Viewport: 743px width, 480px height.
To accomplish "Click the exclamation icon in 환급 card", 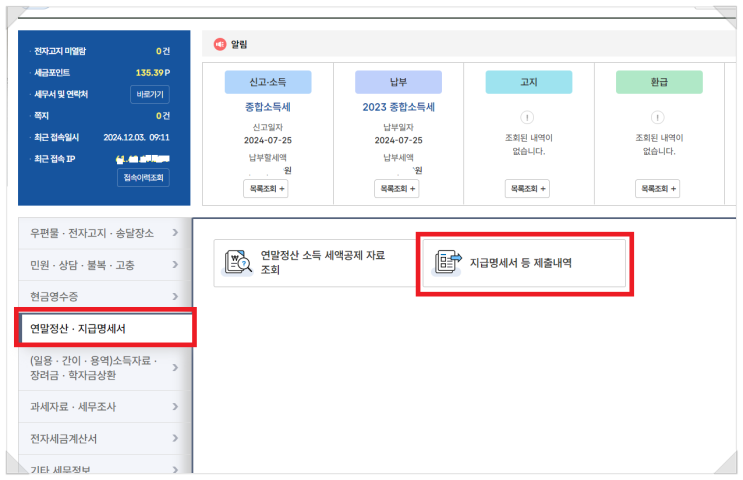I will point(657,117).
